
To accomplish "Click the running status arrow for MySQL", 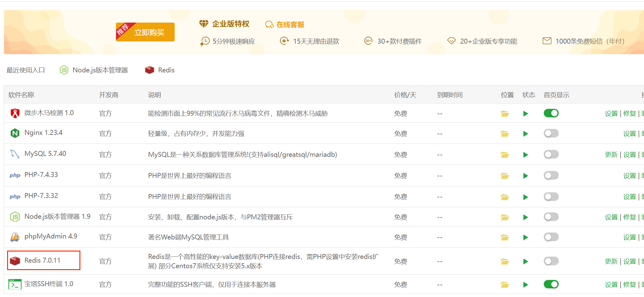I will pyautogui.click(x=525, y=155).
